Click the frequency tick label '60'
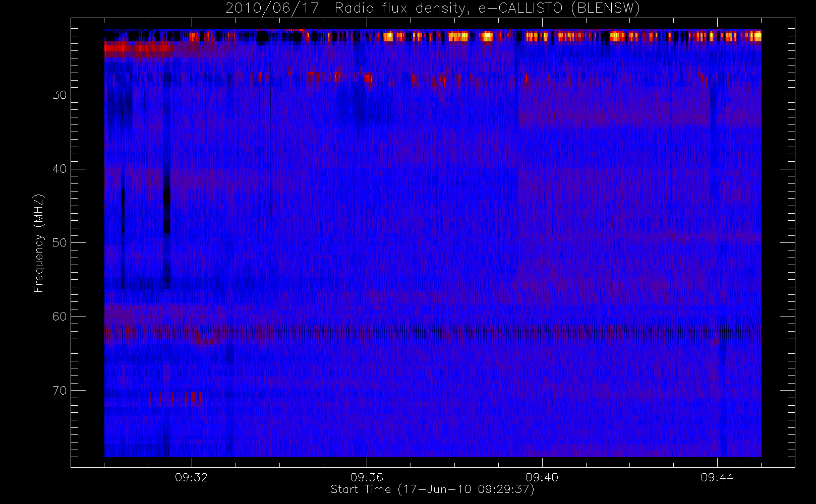Viewport: 816px width, 504px height. (60, 317)
